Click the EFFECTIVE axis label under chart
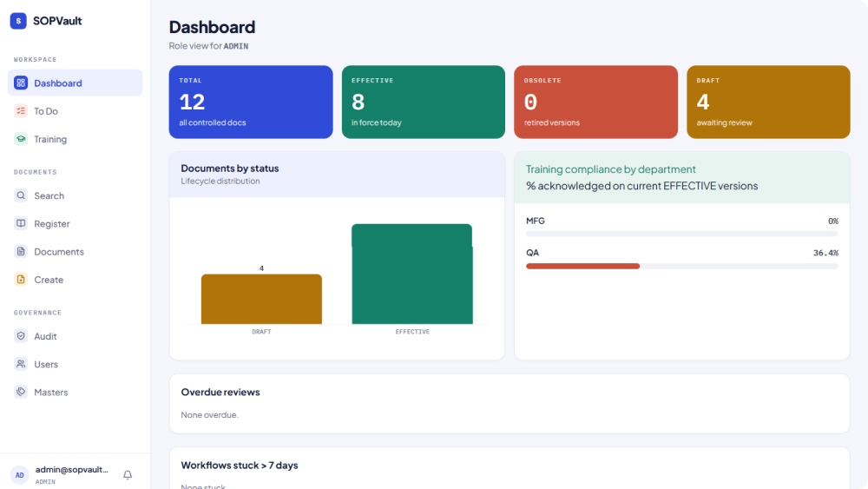Screen dimensions: 868x489 click(412, 332)
